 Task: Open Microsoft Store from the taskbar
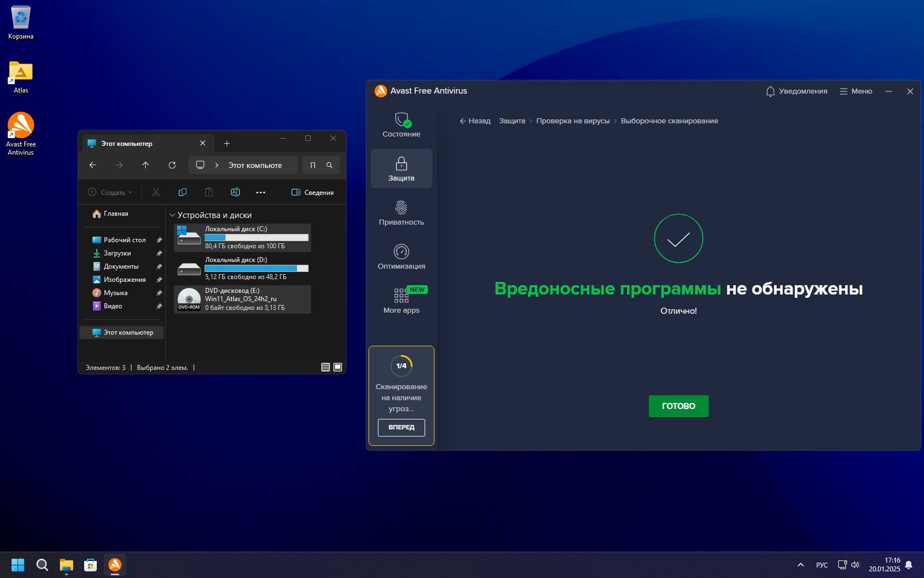click(x=90, y=565)
